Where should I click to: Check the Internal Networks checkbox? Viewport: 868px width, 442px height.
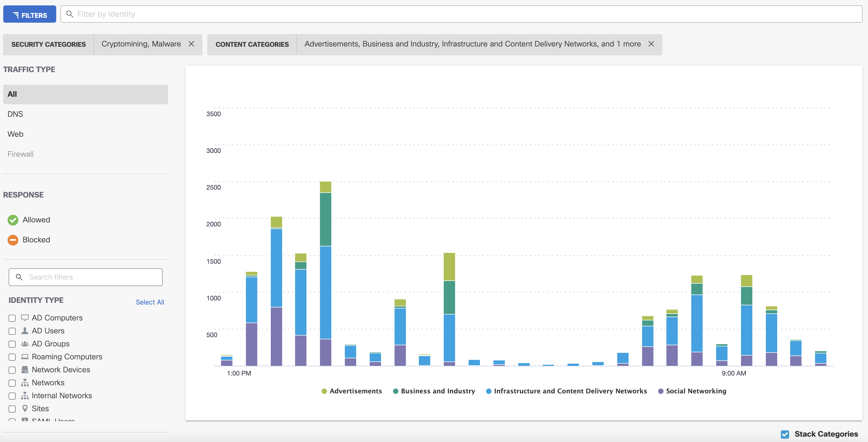[12, 396]
